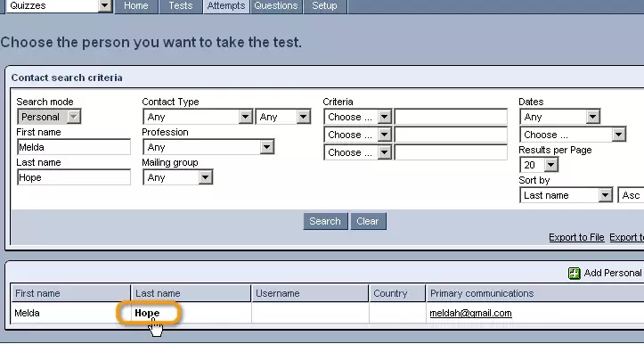Click the Export to File link
This screenshot has height=344, width=644.
[576, 238]
